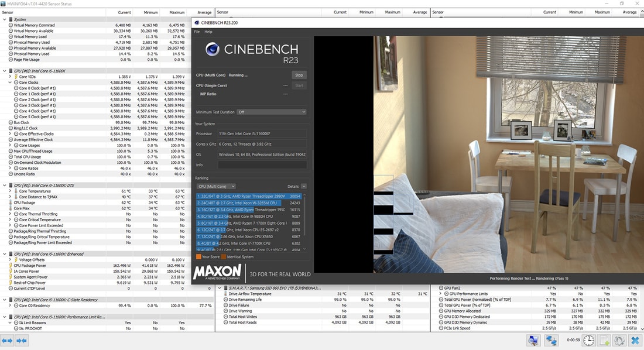Collapse the System sensor group
The height and width of the screenshot is (350, 644).
pyautogui.click(x=5, y=19)
